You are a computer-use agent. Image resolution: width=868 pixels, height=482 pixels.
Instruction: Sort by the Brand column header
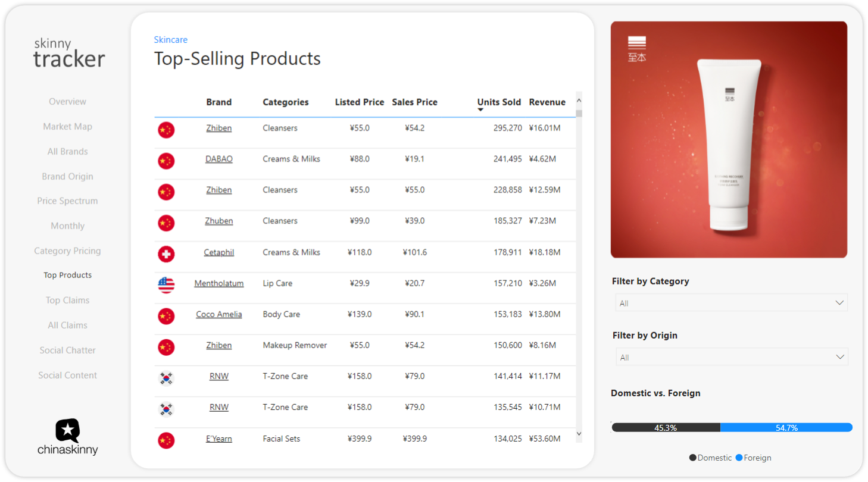click(219, 102)
